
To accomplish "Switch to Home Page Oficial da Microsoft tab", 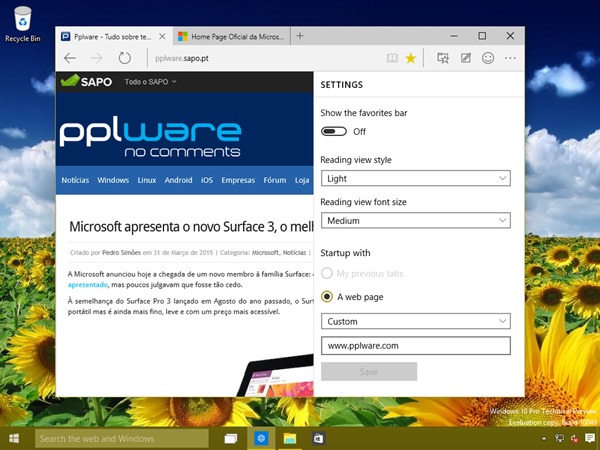I will (x=231, y=36).
